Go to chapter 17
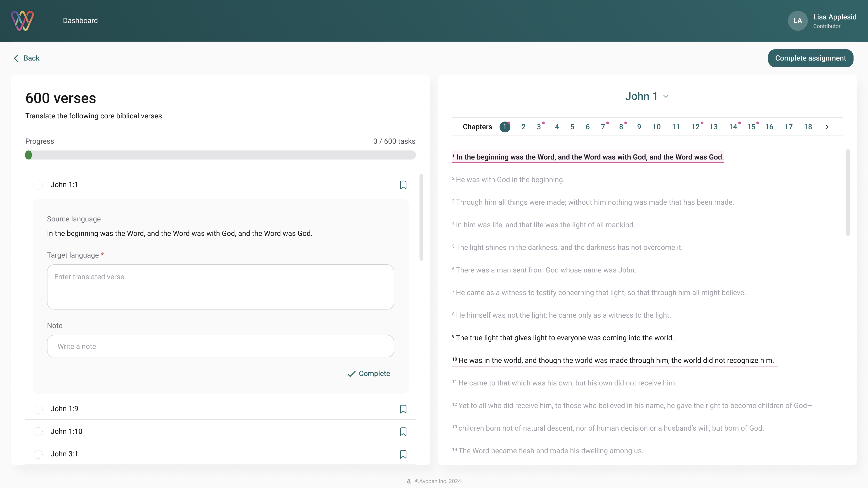Screen dimensions: 868x488 pos(788,127)
